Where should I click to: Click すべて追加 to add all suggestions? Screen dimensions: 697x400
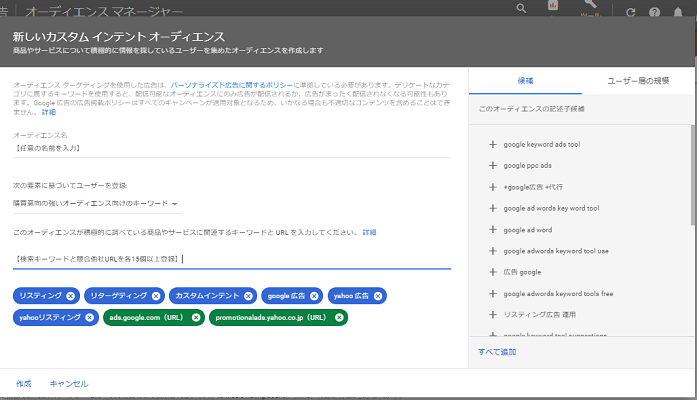(x=497, y=352)
